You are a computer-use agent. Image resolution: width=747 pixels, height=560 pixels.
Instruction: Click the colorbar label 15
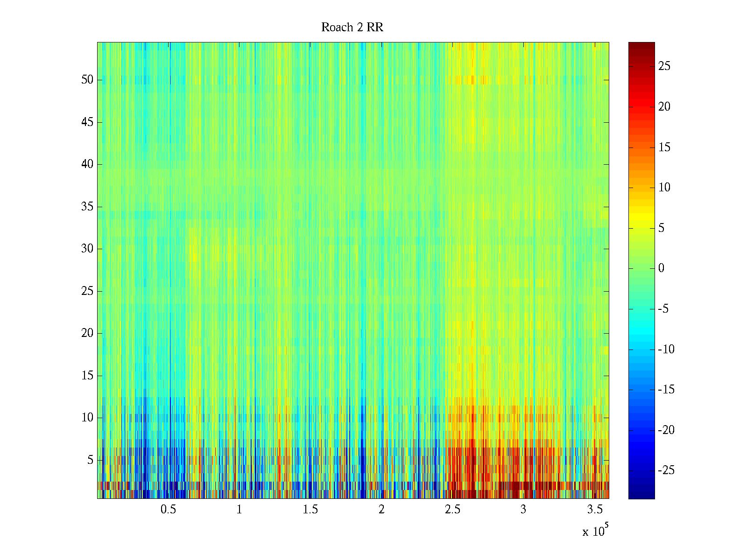pos(664,147)
